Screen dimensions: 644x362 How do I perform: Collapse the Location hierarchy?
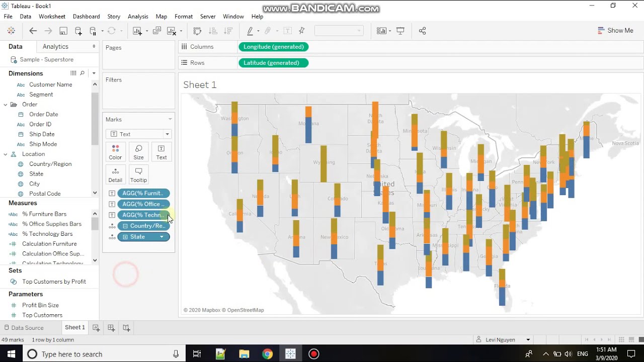6,154
